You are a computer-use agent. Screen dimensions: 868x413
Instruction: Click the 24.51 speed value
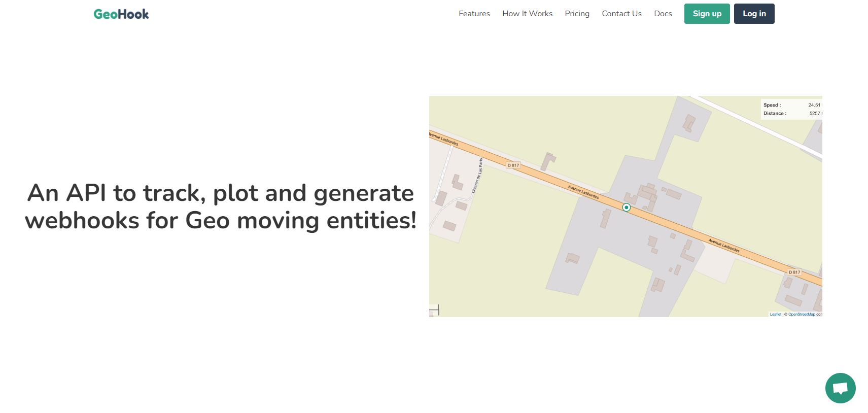coord(814,105)
